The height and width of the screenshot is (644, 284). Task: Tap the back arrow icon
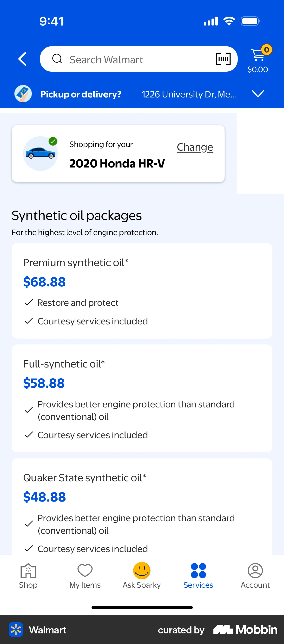click(22, 59)
